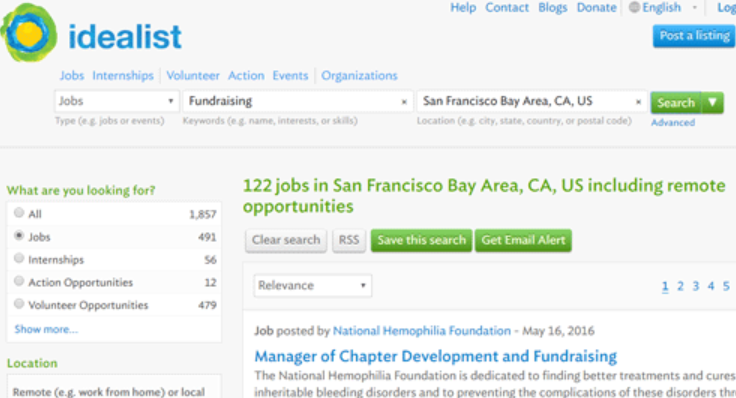The image size is (736, 398).
Task: Click the 491 count in Jobs row
Action: tap(207, 237)
